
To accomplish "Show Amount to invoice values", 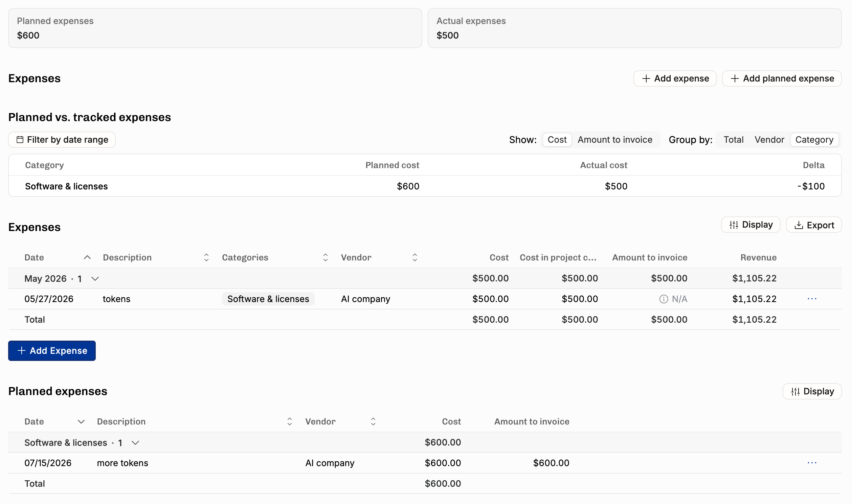I will (615, 140).
